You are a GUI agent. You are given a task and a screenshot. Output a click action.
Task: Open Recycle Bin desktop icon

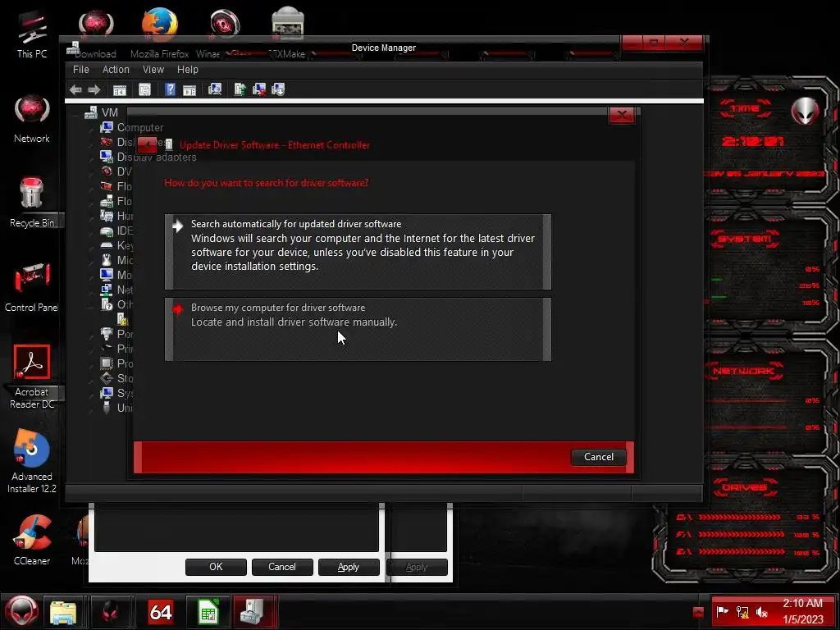(32, 203)
